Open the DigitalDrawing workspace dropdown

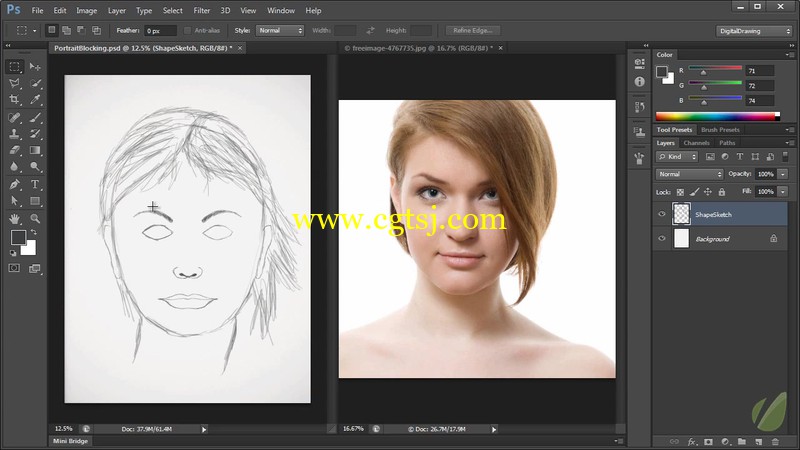coord(754,31)
